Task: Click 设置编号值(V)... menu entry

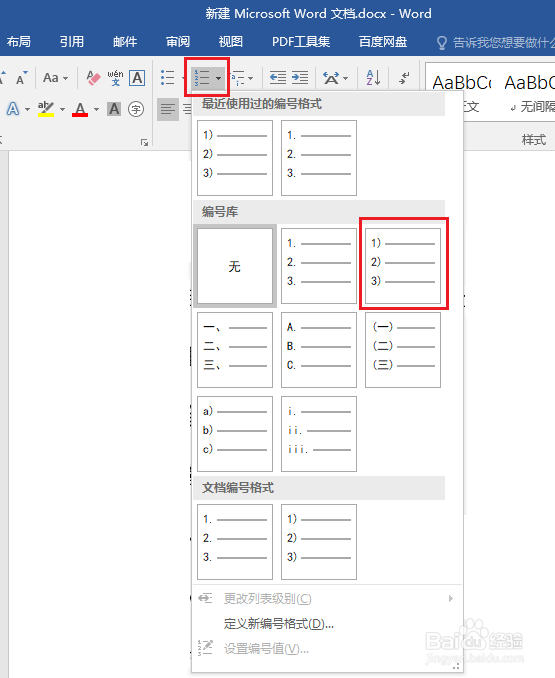Action: pos(327,649)
